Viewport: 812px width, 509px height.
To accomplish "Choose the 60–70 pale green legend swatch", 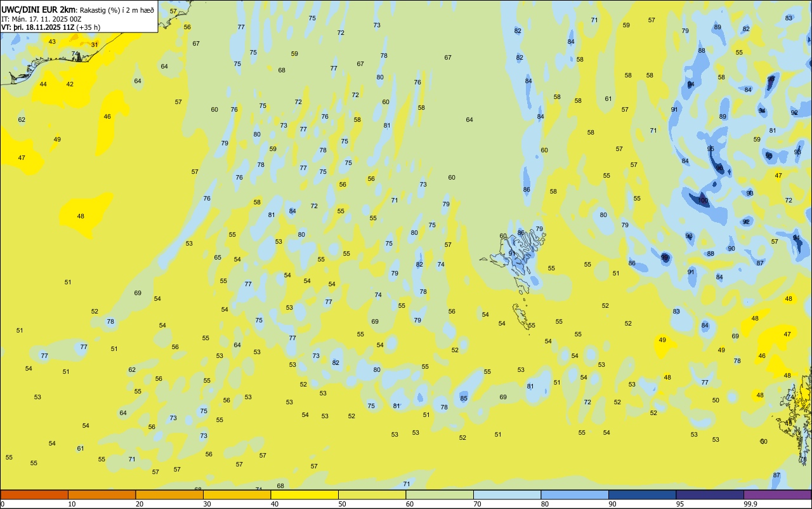I will pos(440,494).
